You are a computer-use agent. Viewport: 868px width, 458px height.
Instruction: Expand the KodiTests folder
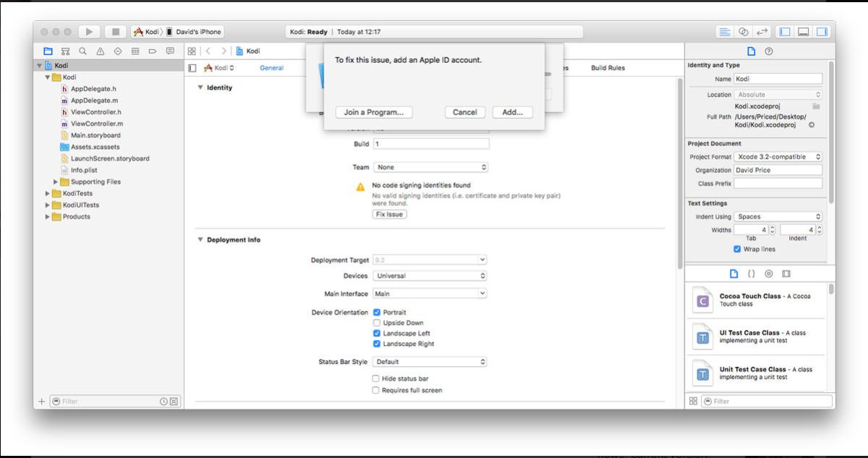pyautogui.click(x=48, y=193)
